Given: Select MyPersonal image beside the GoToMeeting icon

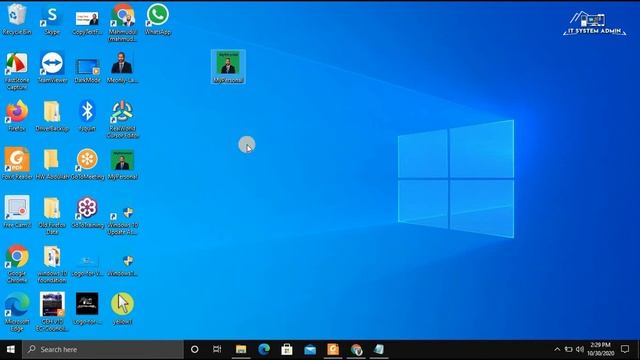Looking at the screenshot, I should (x=122, y=164).
